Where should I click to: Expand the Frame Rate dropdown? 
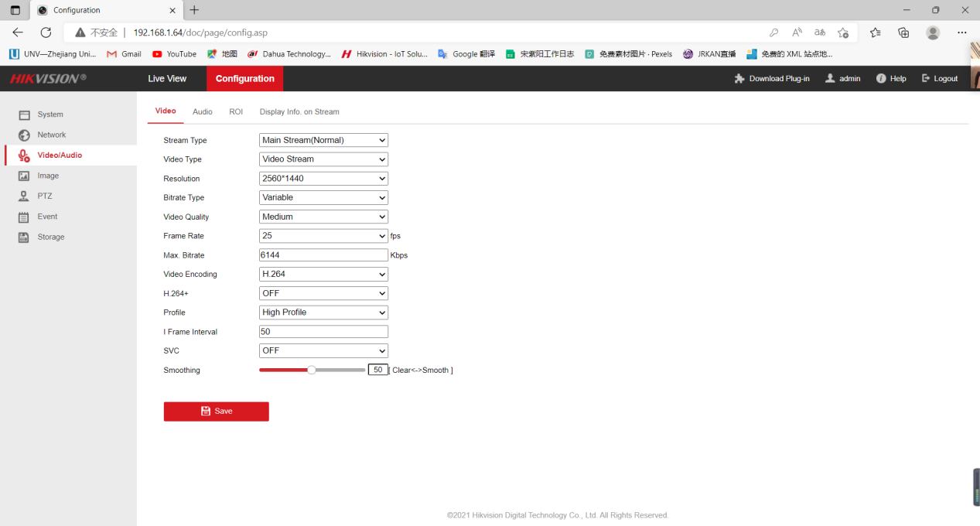(323, 236)
